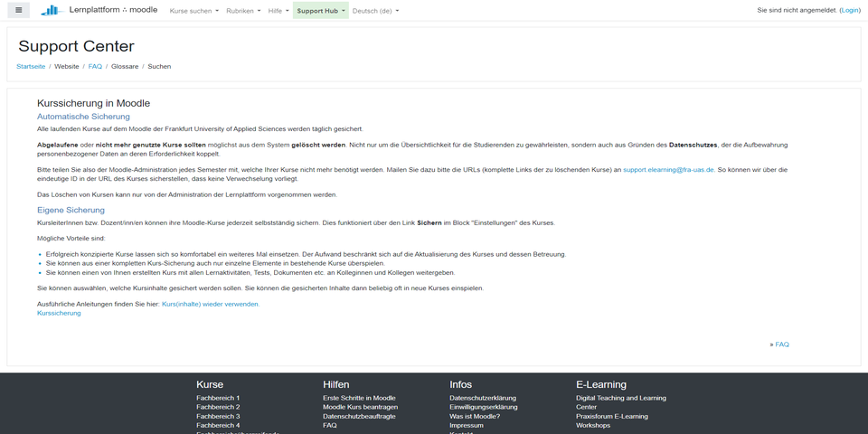868x434 pixels.
Task: Click the Infos footer heading
Action: (461, 385)
